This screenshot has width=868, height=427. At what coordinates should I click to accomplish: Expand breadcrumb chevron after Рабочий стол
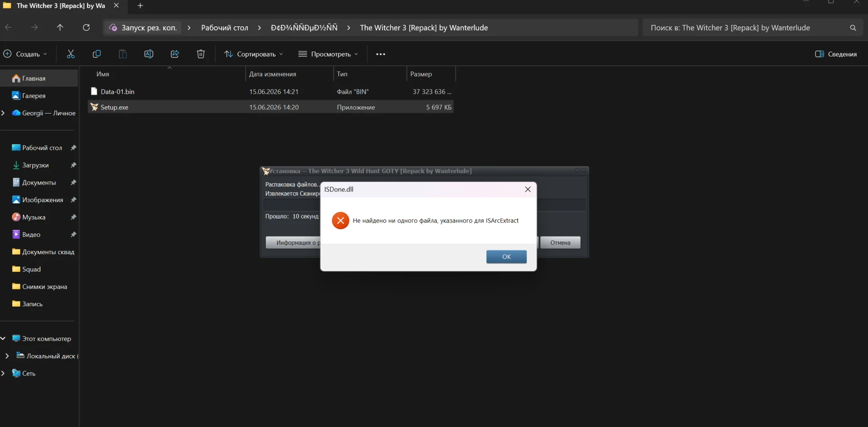pyautogui.click(x=259, y=28)
